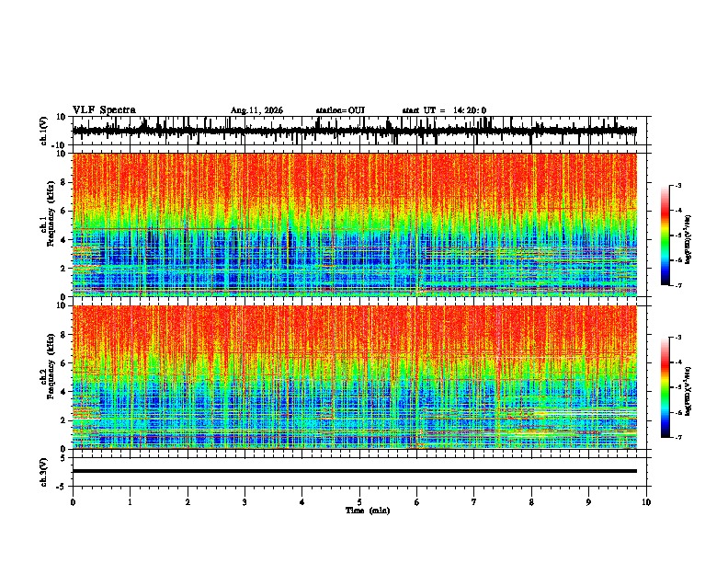Click time axis tick label "6"
This screenshot has height=563, width=728.
(x=417, y=502)
